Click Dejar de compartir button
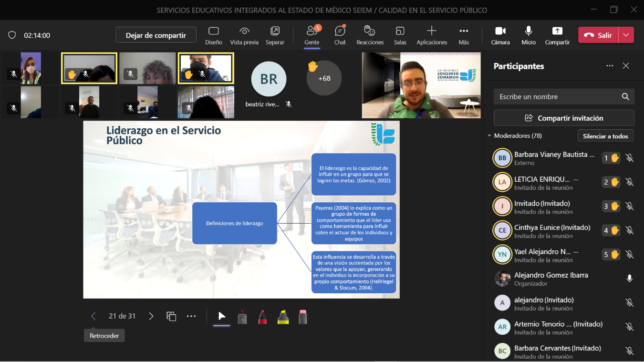Screen dimensions: 644x362 [x=156, y=35]
